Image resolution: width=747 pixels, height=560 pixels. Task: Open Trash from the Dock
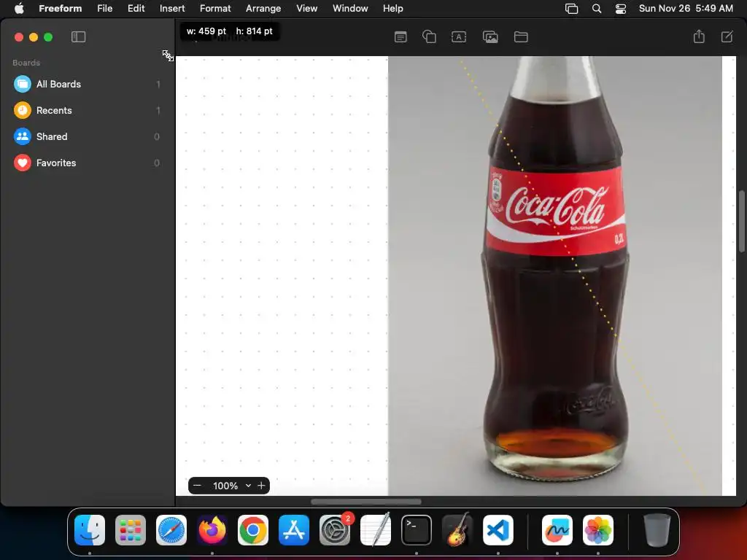[657, 530]
